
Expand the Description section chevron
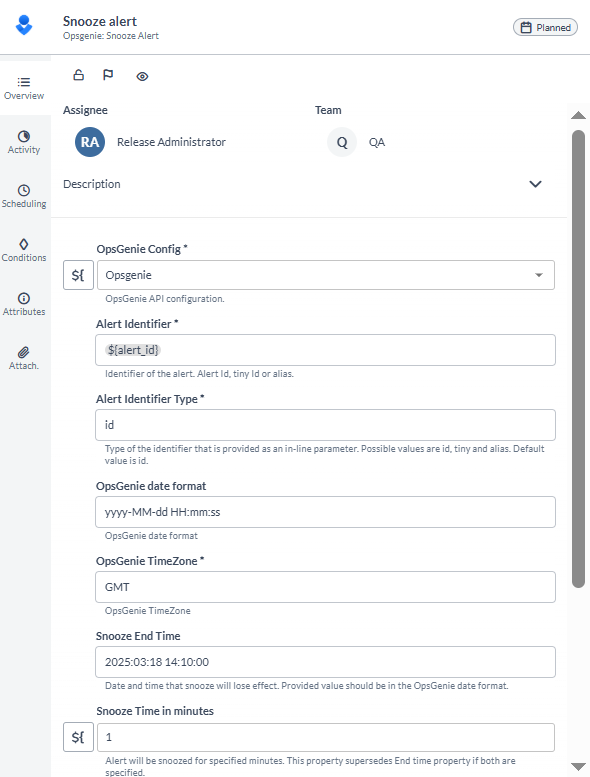click(x=536, y=184)
